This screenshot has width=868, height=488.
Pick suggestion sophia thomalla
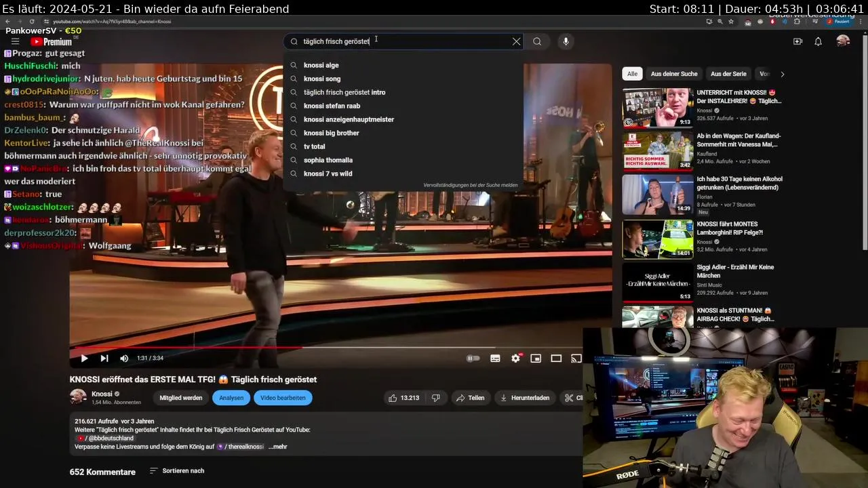pyautogui.click(x=403, y=160)
